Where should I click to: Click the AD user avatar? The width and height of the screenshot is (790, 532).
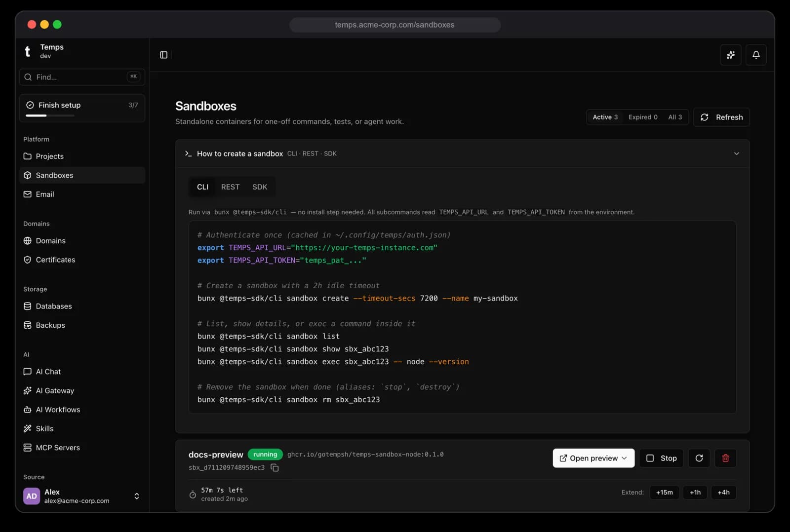click(x=32, y=496)
